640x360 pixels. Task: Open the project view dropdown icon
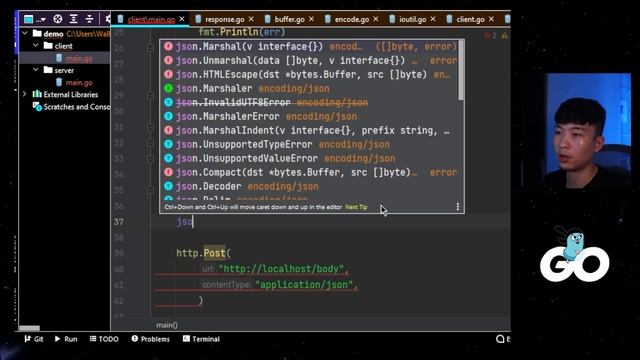[34, 19]
